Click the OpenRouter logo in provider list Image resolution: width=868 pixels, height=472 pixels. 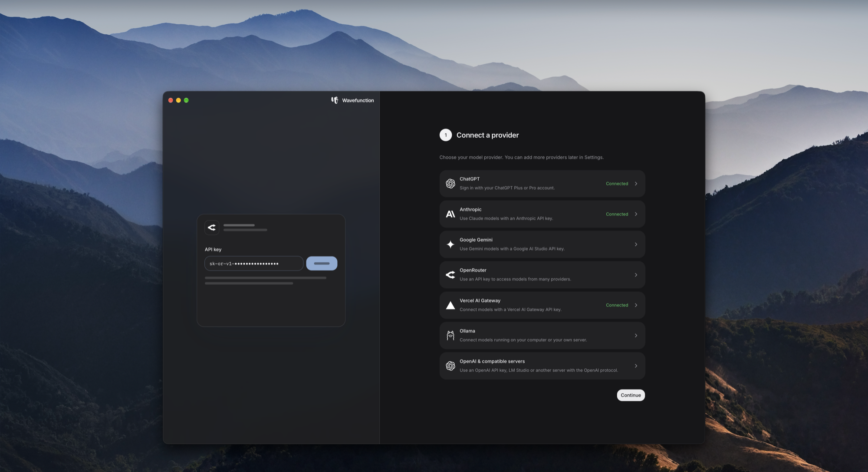click(x=450, y=275)
